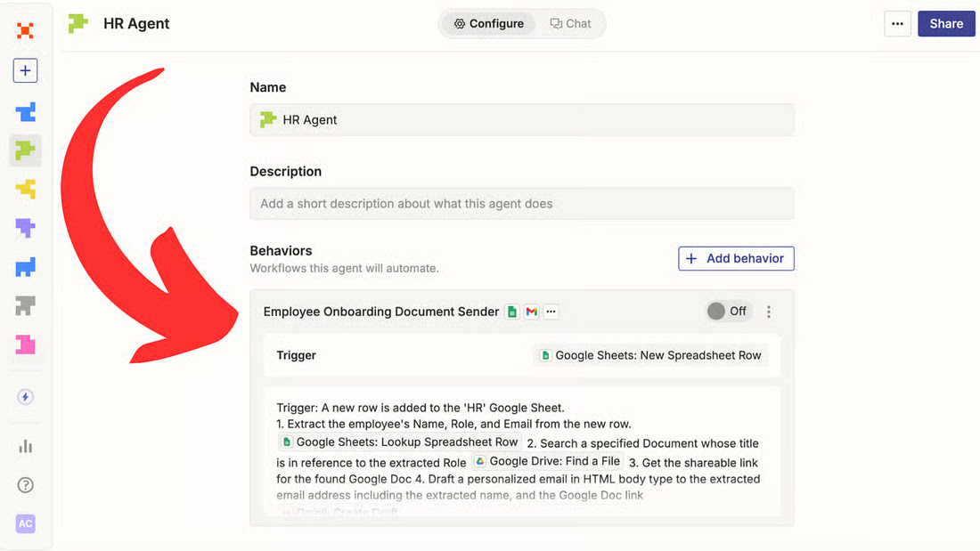Click the Google Sheets New Spreadsheet Row trigger
This screenshot has width=980, height=551.
[x=650, y=355]
